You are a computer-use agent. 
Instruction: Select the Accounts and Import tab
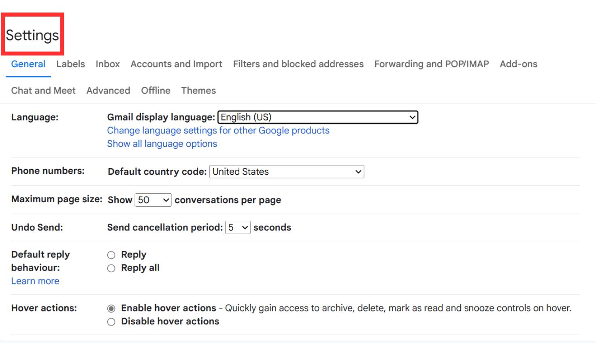click(x=176, y=64)
